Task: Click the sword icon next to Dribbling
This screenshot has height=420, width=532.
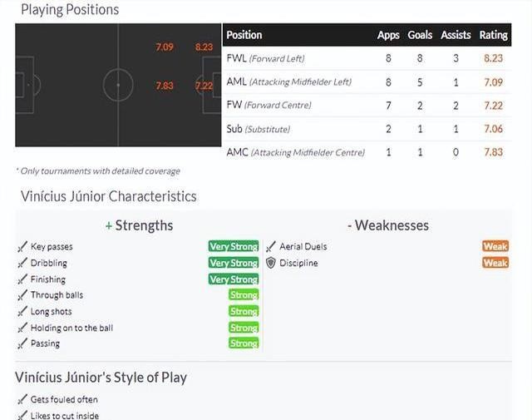Action: pos(22,263)
